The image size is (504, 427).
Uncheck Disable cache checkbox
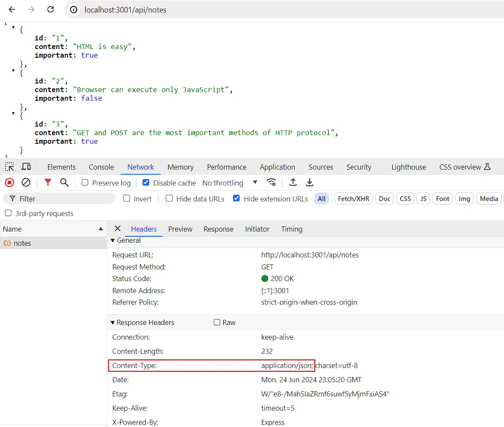[x=146, y=183]
